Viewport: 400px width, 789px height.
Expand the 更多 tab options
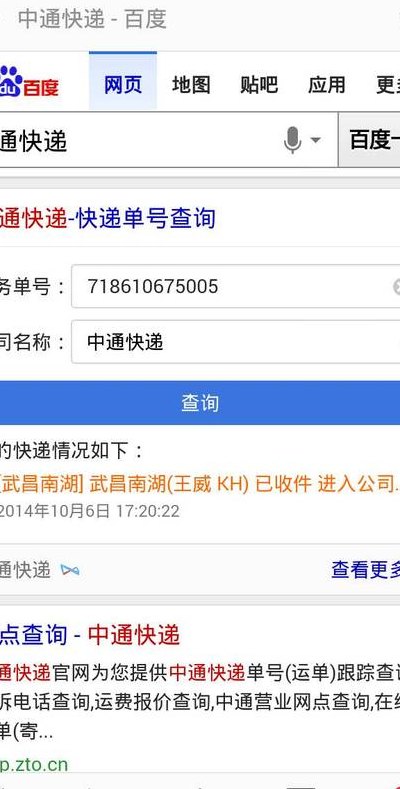pos(388,85)
